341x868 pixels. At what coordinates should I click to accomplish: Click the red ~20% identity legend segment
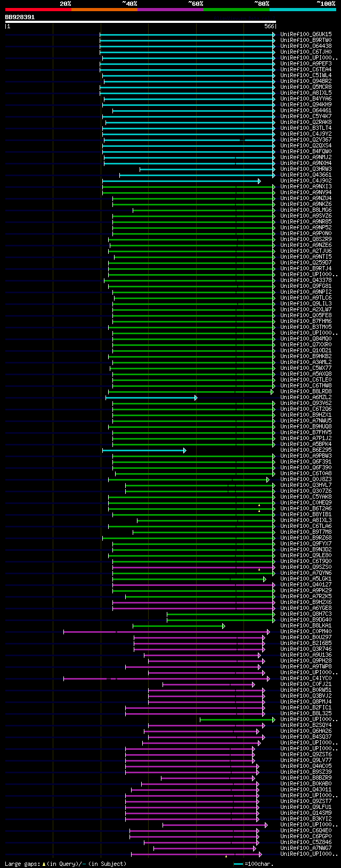coord(38,10)
